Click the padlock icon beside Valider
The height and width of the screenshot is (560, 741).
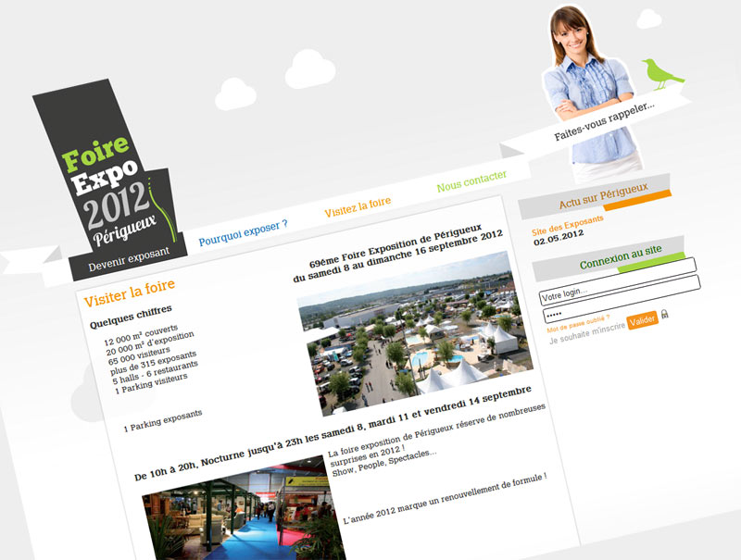coord(664,314)
